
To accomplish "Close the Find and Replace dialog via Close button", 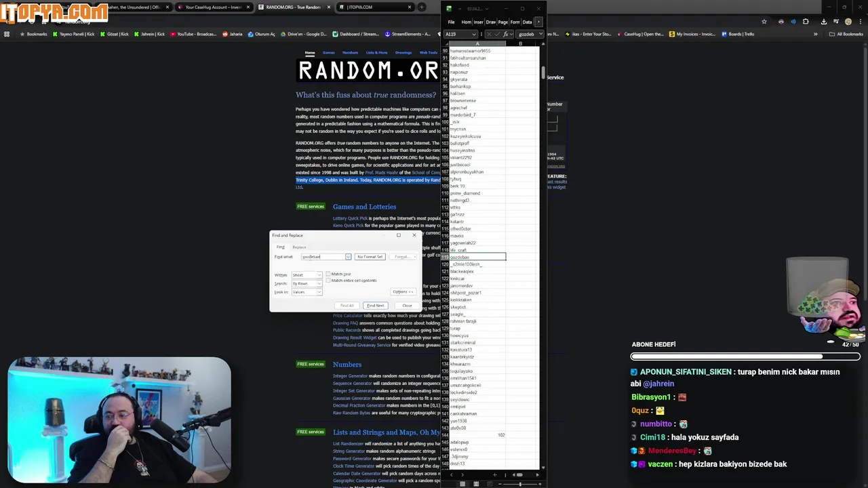I will pos(407,306).
